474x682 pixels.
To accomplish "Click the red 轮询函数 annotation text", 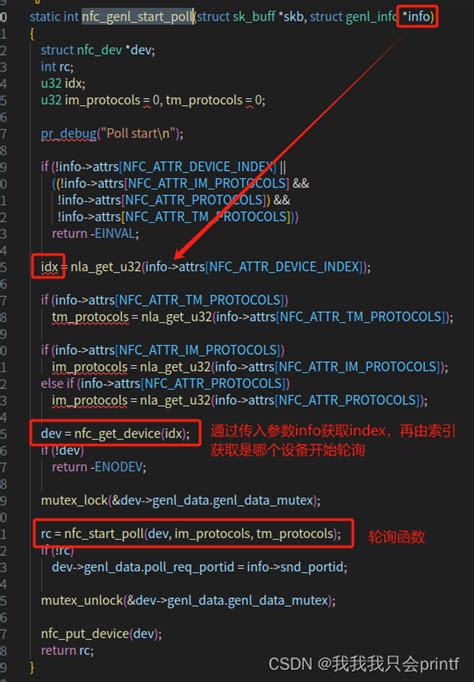I will (397, 537).
